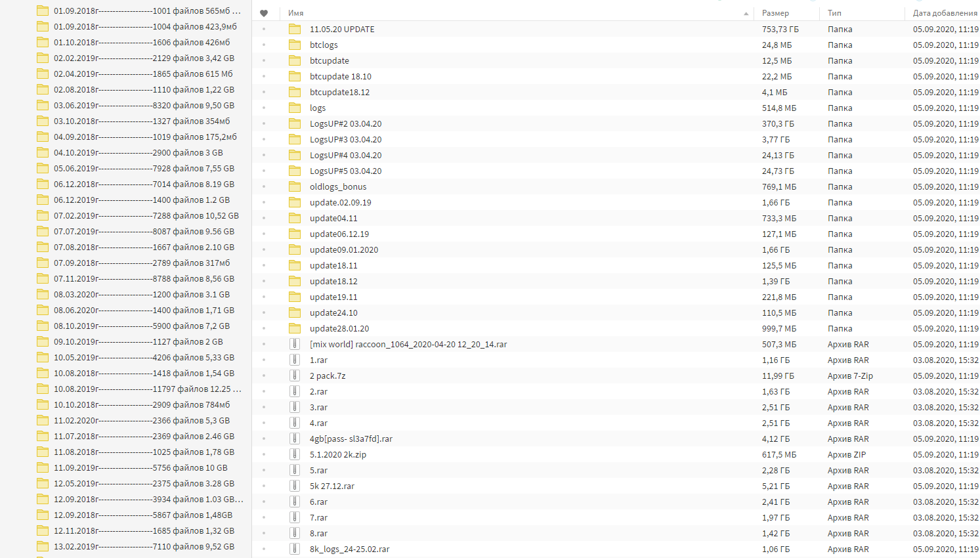
Task: Open the 02.02.2019 entry with 2129 файлов
Action: click(144, 58)
